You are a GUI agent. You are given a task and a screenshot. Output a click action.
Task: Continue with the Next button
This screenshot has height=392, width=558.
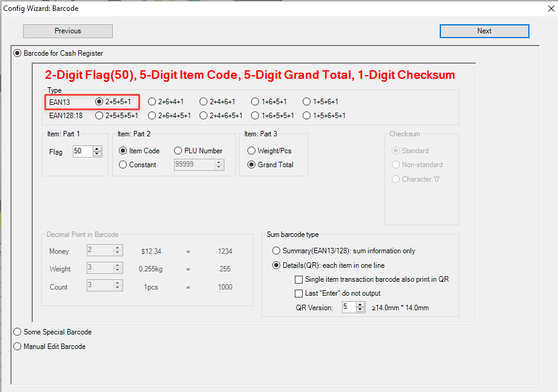(x=484, y=31)
